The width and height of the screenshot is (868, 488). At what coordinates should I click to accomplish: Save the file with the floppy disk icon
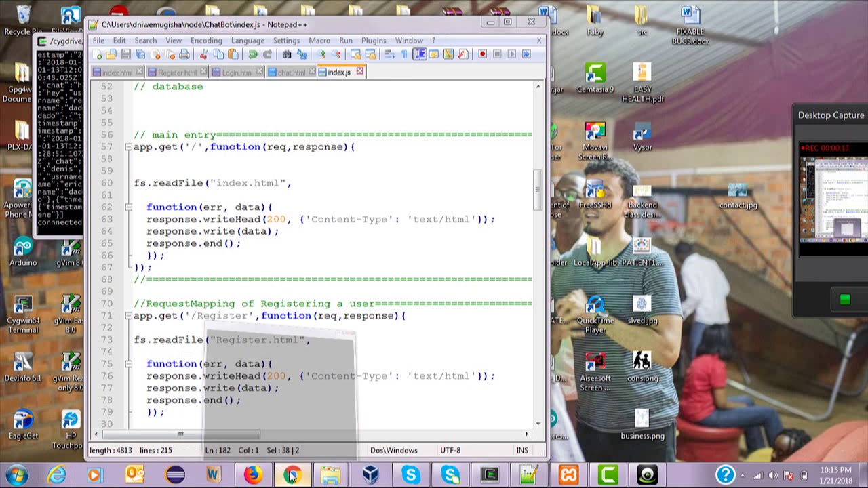tap(125, 54)
